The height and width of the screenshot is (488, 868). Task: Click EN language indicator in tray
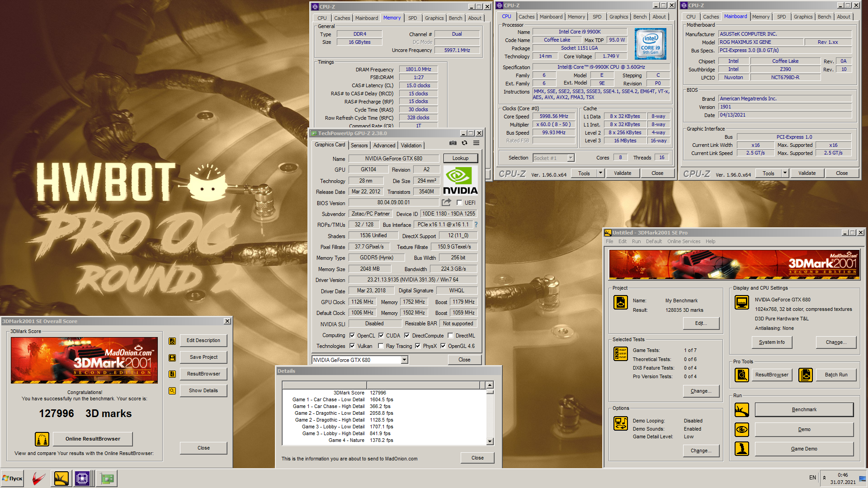tap(812, 478)
